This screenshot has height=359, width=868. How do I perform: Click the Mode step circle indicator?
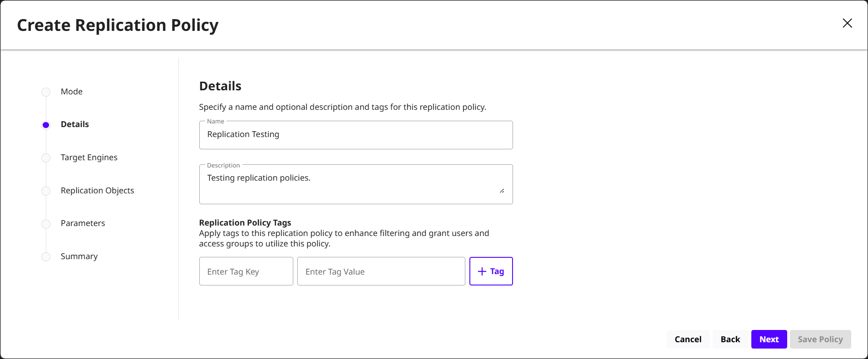click(x=46, y=92)
